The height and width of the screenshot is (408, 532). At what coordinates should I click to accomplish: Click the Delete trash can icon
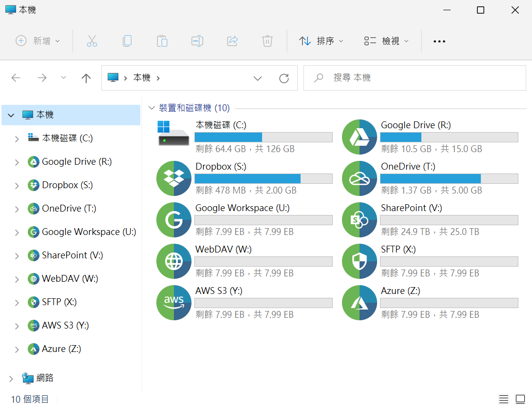[x=267, y=41]
